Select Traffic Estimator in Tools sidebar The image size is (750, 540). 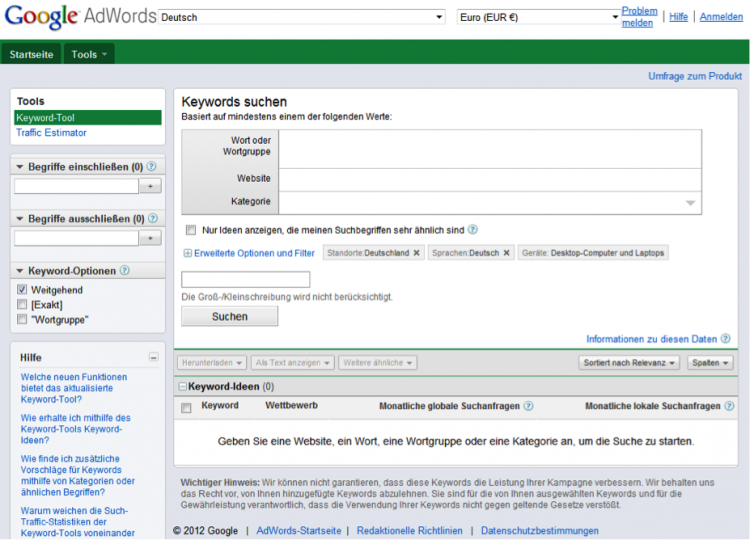pos(51,132)
